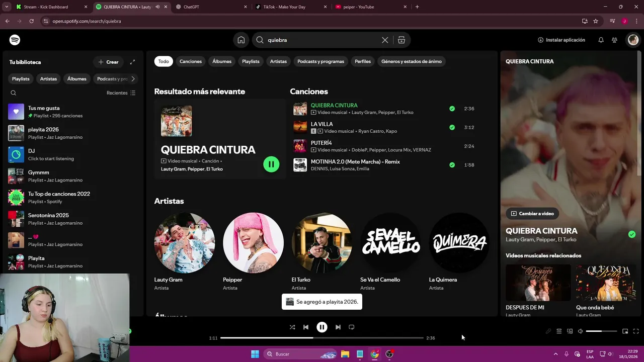Filter results by Podcasts y programas

(x=320, y=61)
